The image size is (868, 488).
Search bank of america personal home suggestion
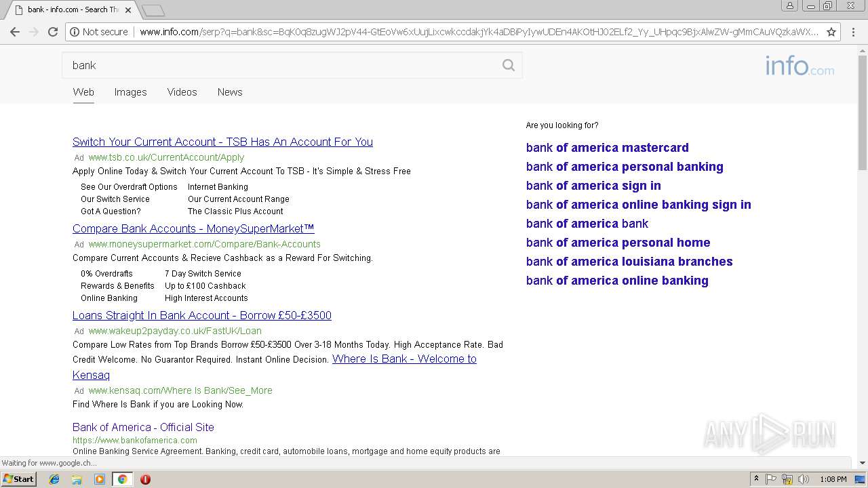(x=618, y=243)
